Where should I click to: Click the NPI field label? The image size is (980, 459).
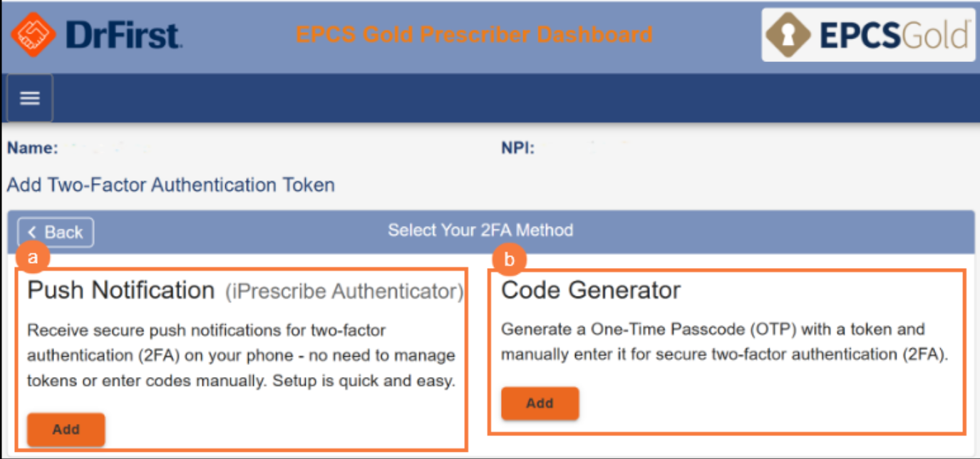(517, 148)
